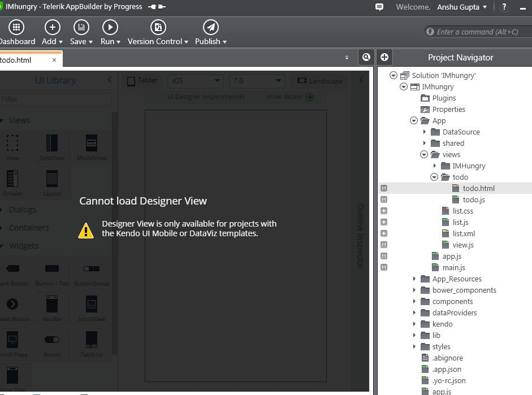The width and height of the screenshot is (532, 395).
Task: Open the help question mark icon
Action: (504, 7)
